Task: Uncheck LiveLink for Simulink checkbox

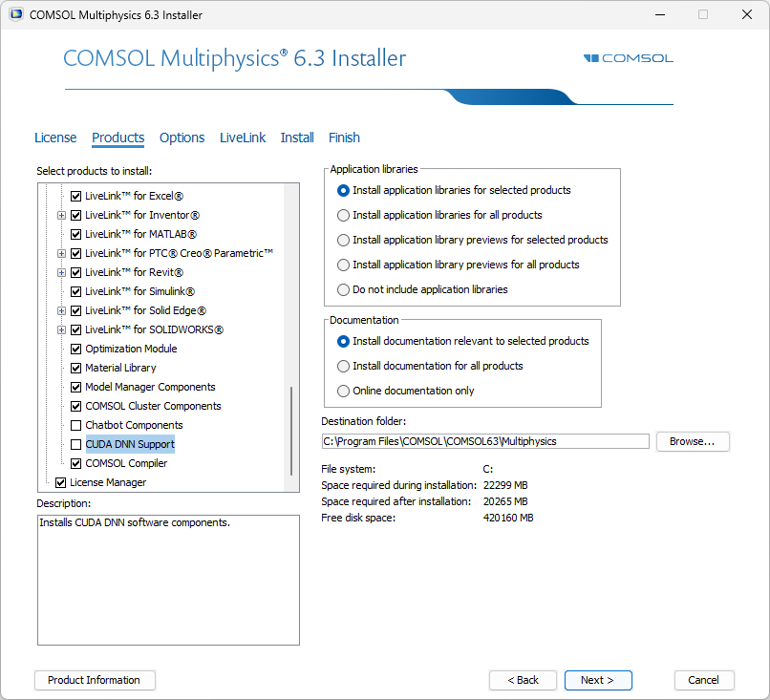Action: coord(75,292)
